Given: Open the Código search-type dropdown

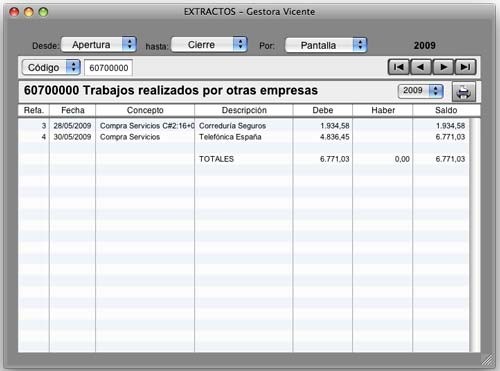Looking at the screenshot, I should click(x=51, y=67).
